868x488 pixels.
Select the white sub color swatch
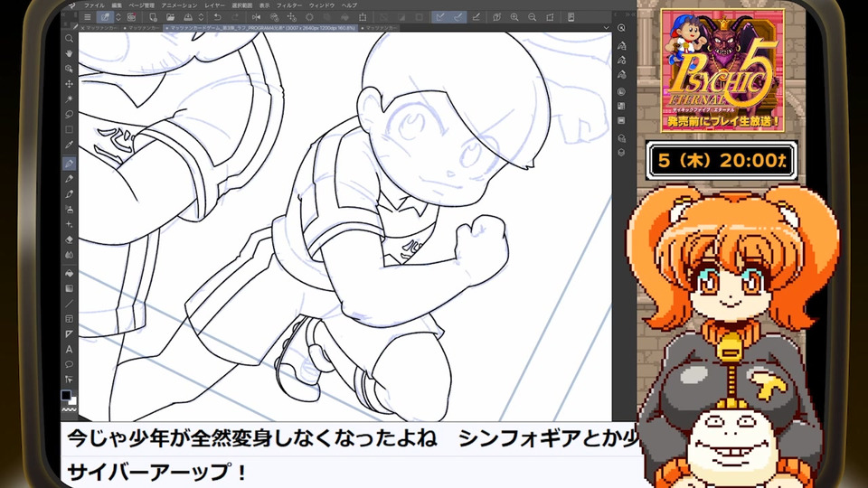73,400
